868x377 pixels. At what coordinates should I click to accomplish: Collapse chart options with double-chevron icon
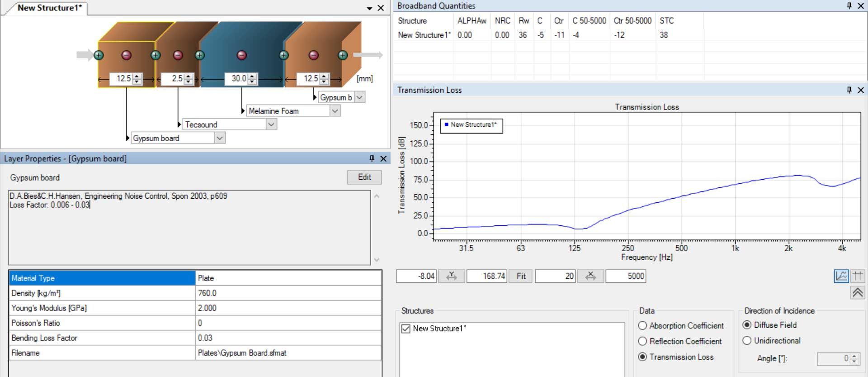coord(858,292)
